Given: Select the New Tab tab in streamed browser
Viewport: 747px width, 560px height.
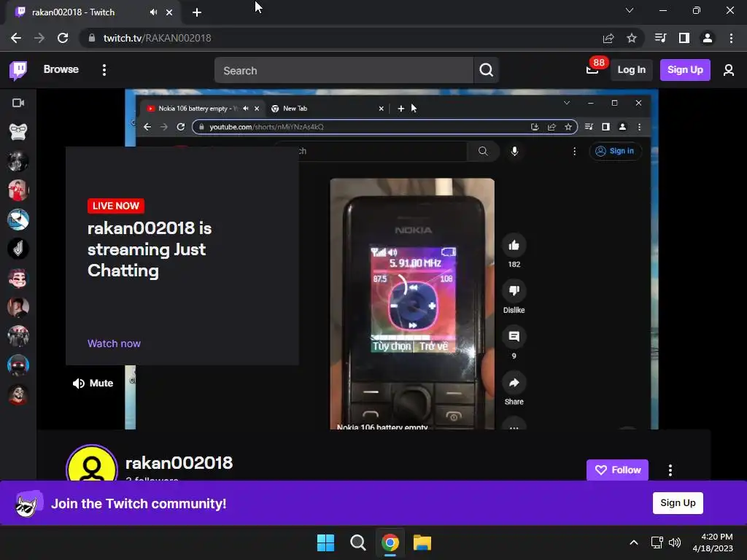Looking at the screenshot, I should point(326,109).
